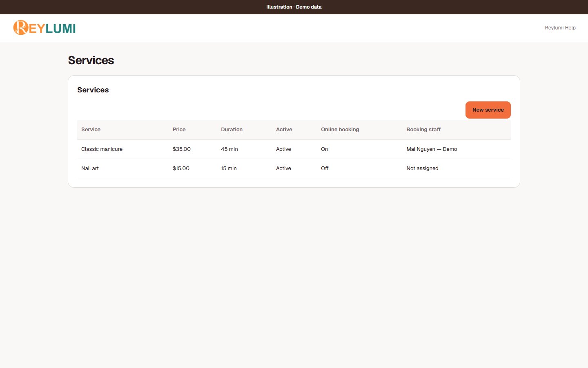Click the New service button
This screenshot has width=588, height=368.
488,110
